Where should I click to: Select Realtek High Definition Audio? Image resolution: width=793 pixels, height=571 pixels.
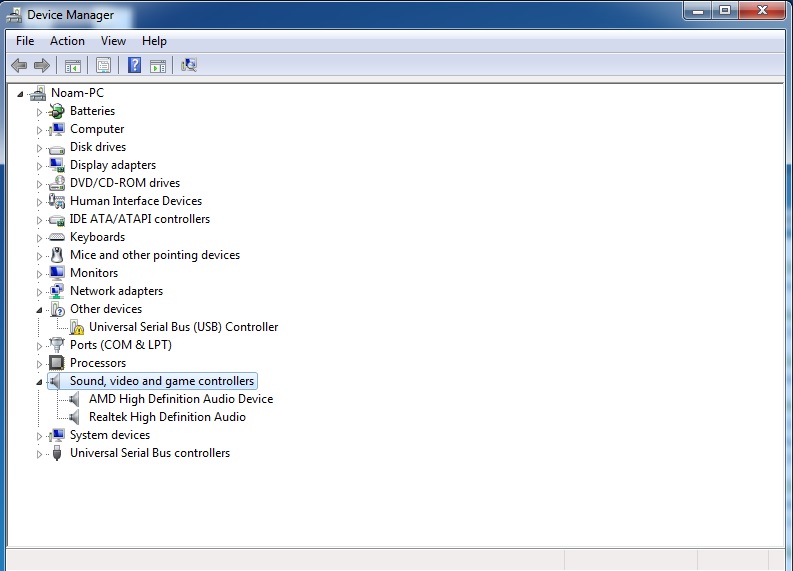tap(167, 417)
